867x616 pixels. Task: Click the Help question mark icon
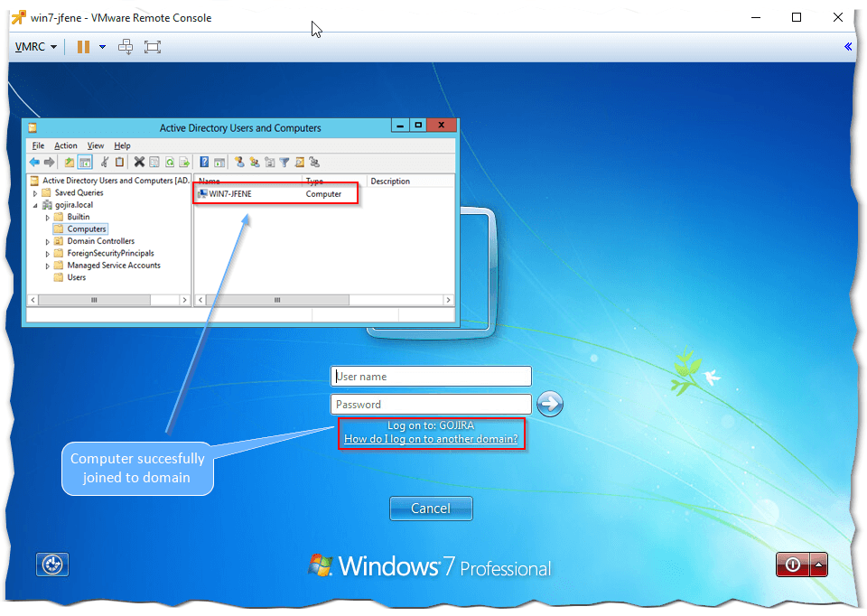click(204, 162)
